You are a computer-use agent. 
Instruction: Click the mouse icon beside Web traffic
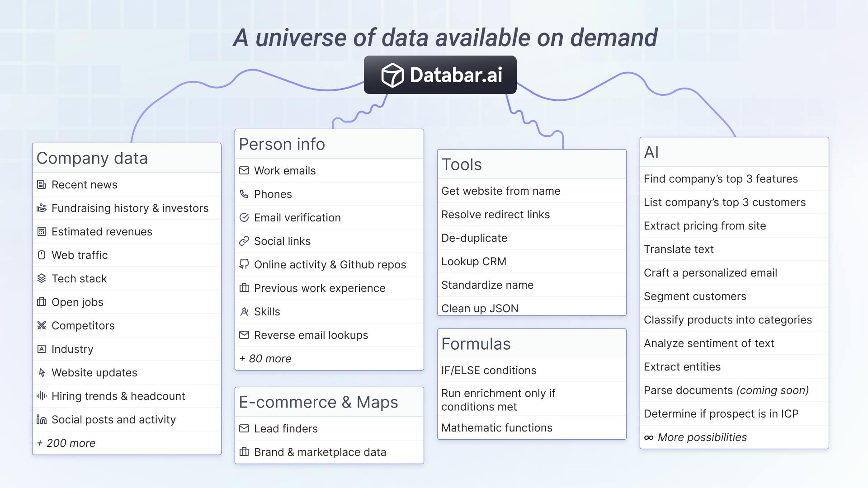tap(42, 255)
